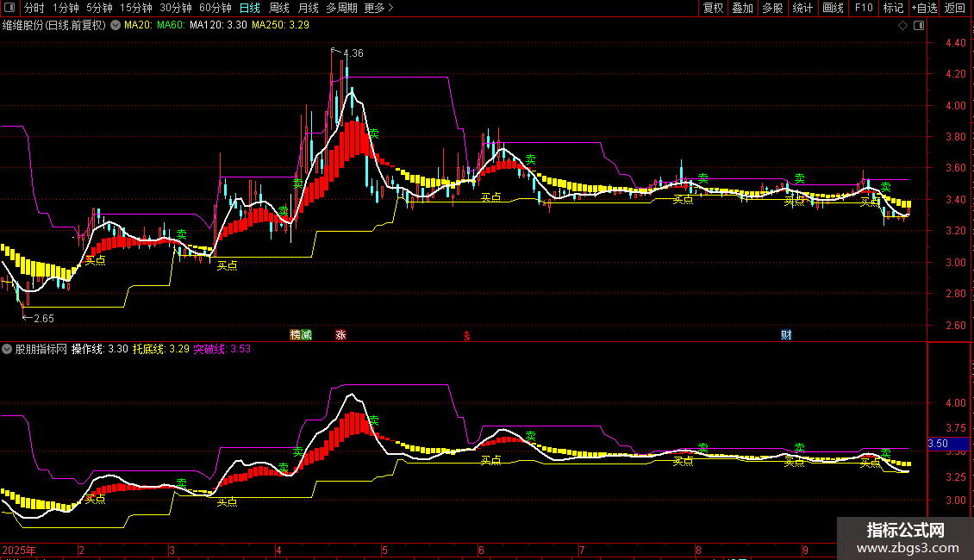The height and width of the screenshot is (560, 974).
Task: Click the 2025年 timeline label
Action: tap(19, 550)
